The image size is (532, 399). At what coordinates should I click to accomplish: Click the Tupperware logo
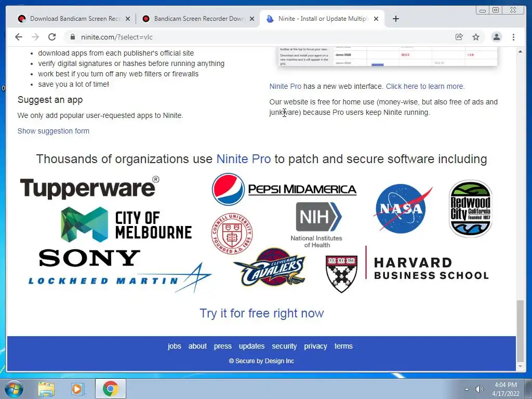click(89, 188)
